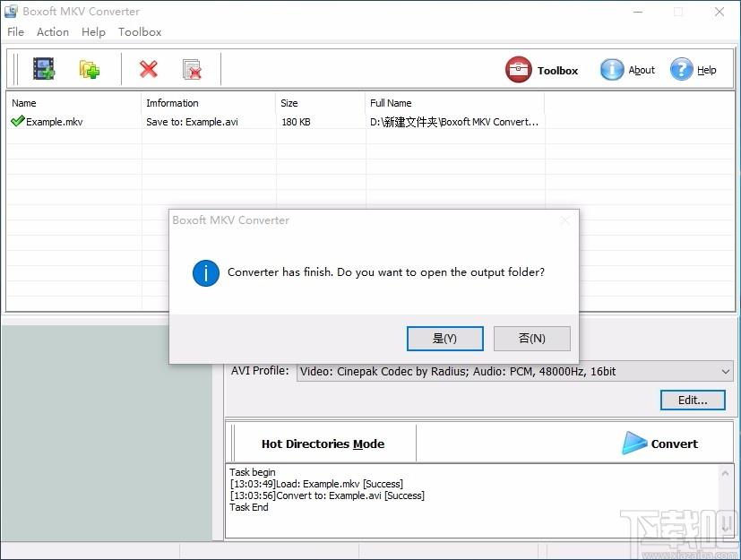Click the blue info icon in the dialog

(205, 272)
